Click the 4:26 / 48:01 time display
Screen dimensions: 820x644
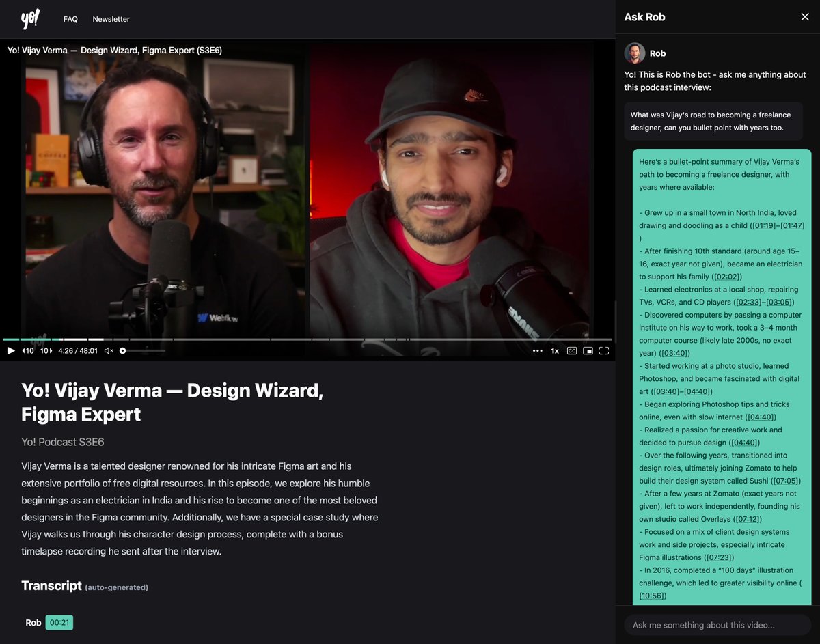[x=78, y=351]
